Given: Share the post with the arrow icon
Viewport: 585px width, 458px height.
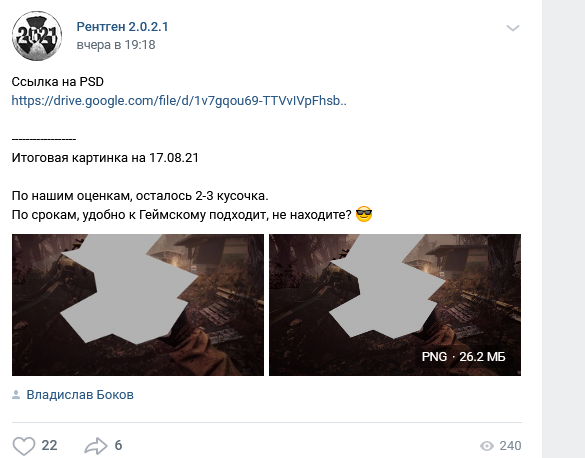Looking at the screenshot, I should click(96, 445).
